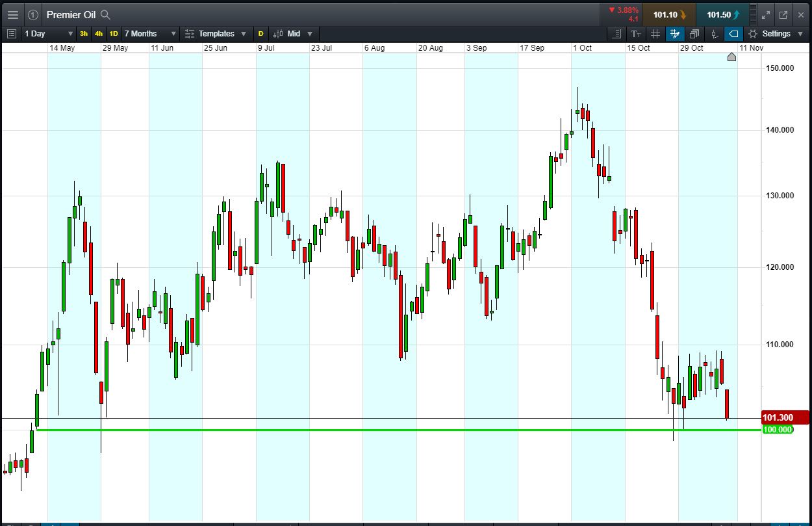Image resolution: width=812 pixels, height=526 pixels.
Task: Click the 29 May date label
Action: 115,47
